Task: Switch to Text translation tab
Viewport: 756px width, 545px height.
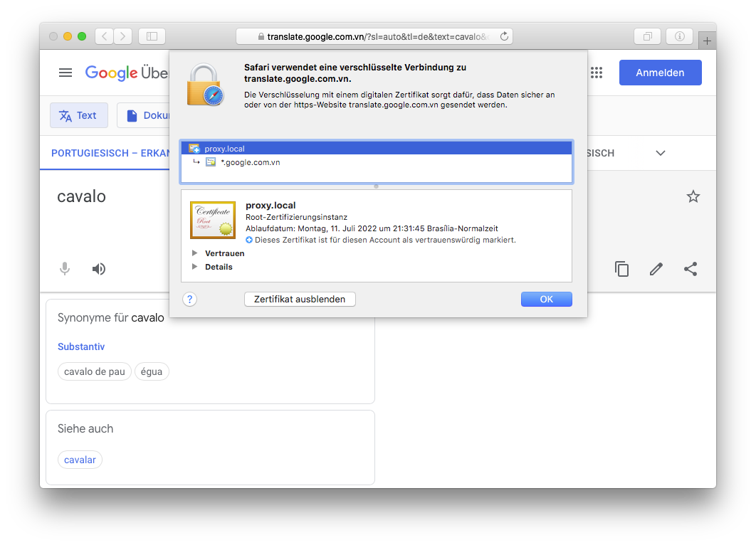Action: click(x=78, y=115)
